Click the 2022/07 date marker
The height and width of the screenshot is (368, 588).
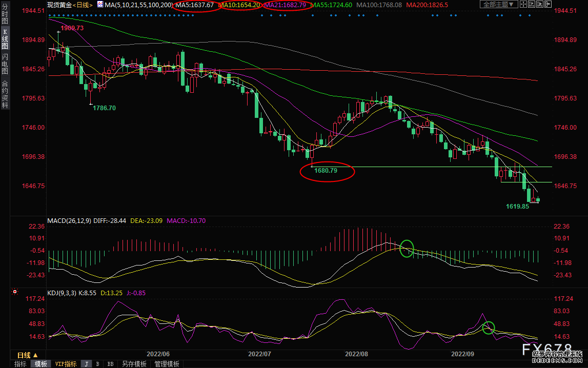tap(259, 354)
